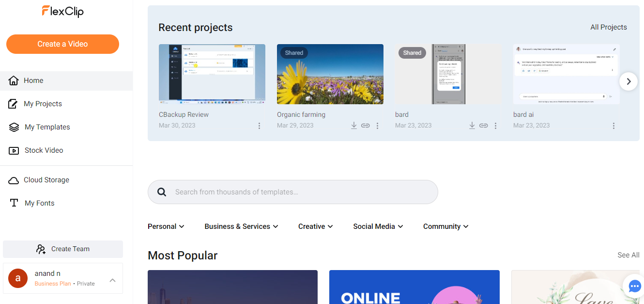Open the All Projects link
644x304 pixels.
point(608,27)
